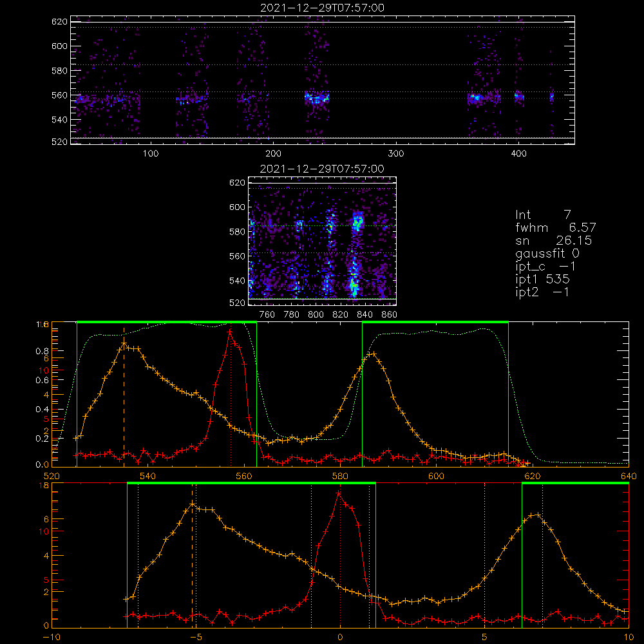Select the 'ipt_c -1' readout line
Image resolution: width=644 pixels, height=644 pixels.
(545, 267)
